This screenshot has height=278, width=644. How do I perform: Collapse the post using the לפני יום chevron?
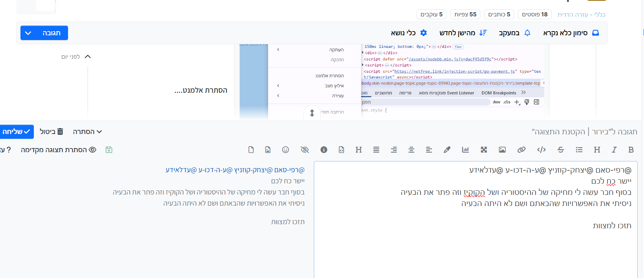coord(88,57)
